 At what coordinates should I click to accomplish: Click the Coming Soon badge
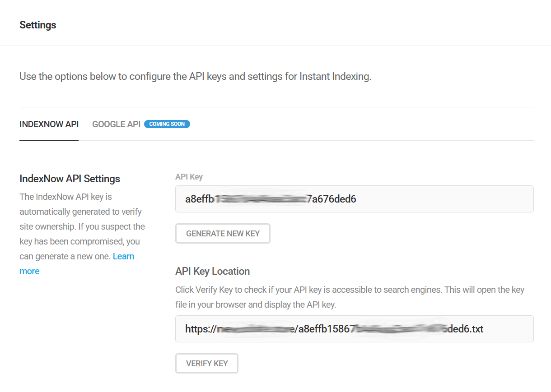pos(167,124)
